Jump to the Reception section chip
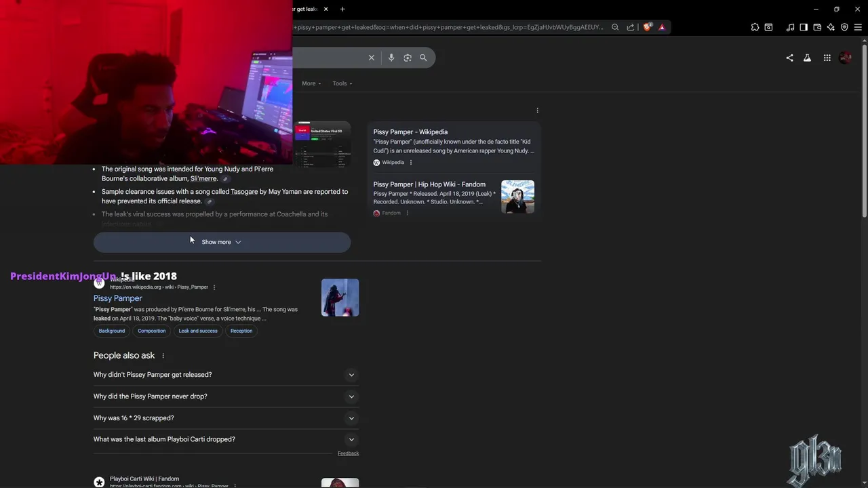 (241, 331)
